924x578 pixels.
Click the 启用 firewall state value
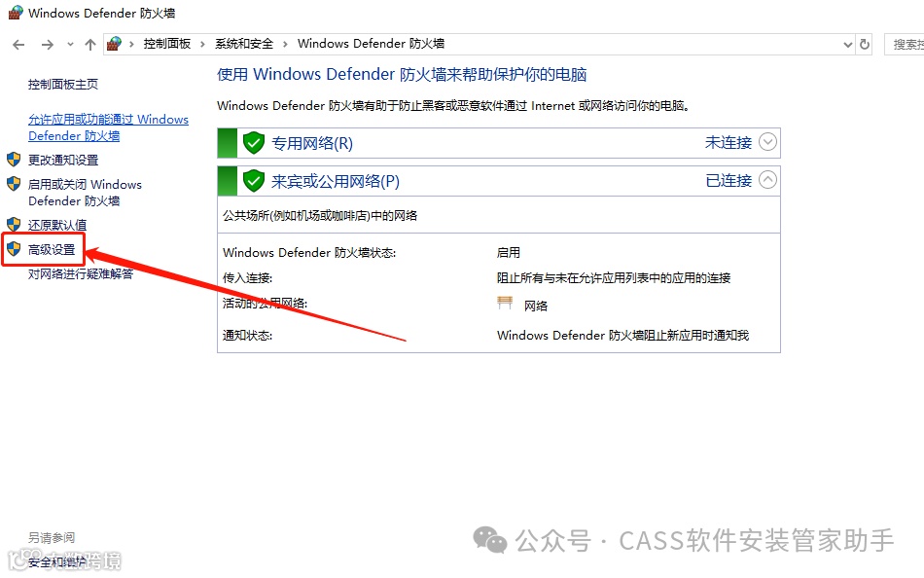pyautogui.click(x=509, y=252)
